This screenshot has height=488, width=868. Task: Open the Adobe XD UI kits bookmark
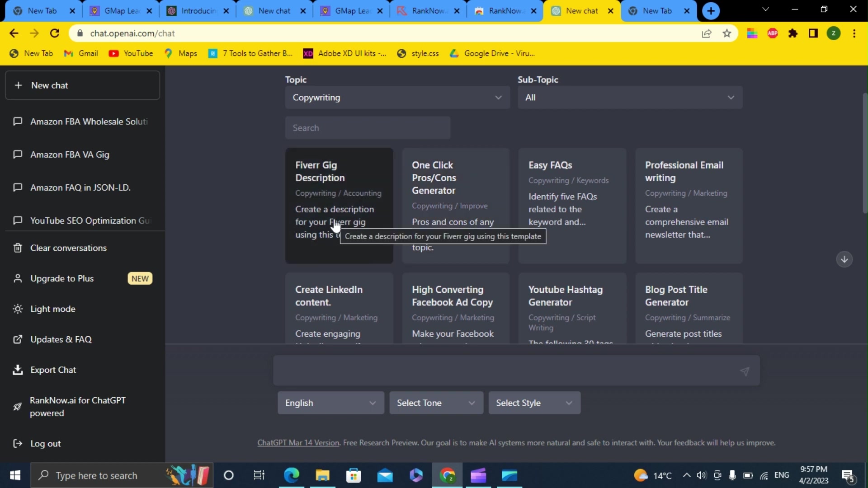345,53
